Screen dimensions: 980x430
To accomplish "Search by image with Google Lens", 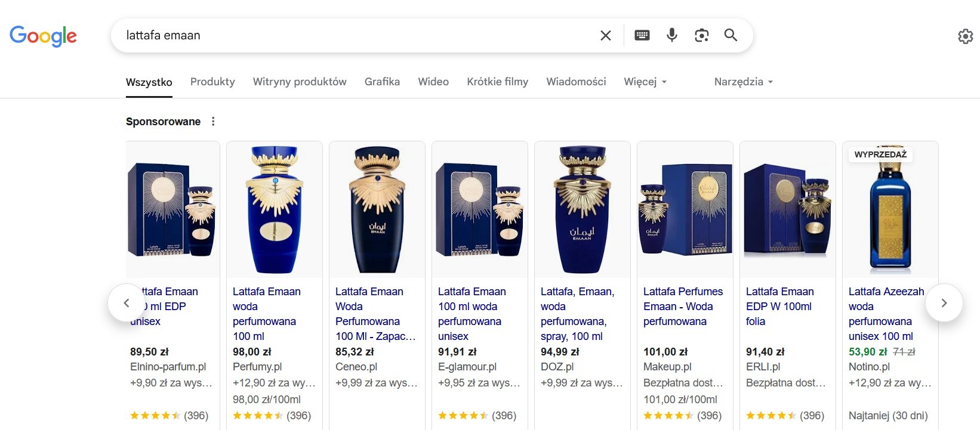I will coord(702,35).
